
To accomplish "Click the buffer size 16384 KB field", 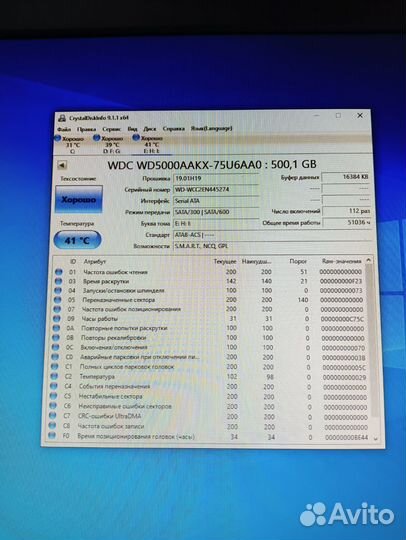I will click(x=346, y=177).
